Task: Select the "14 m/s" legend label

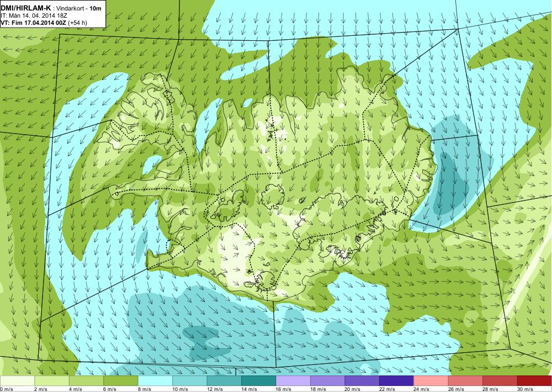Action: point(249,389)
